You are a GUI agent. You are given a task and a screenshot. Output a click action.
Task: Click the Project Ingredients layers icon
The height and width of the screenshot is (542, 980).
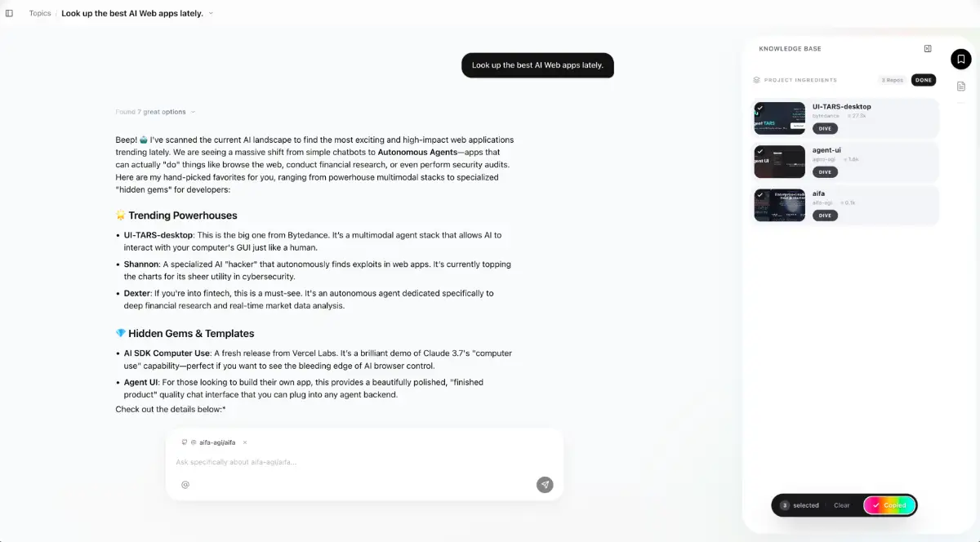(x=757, y=80)
